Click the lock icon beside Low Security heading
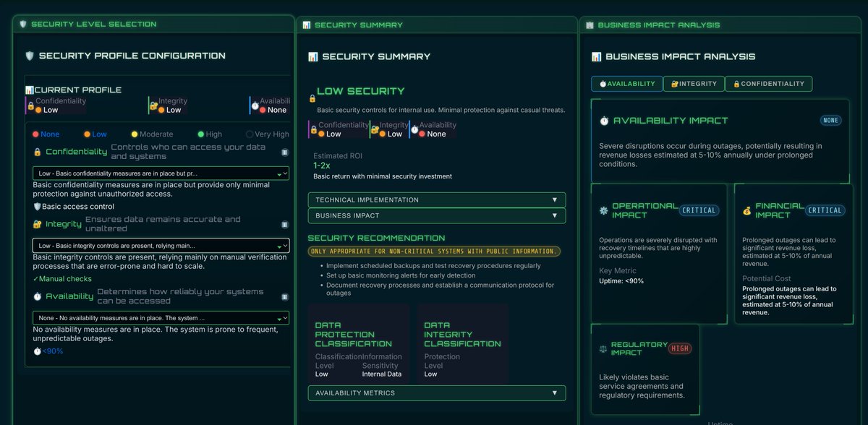The width and height of the screenshot is (868, 425). [x=312, y=98]
